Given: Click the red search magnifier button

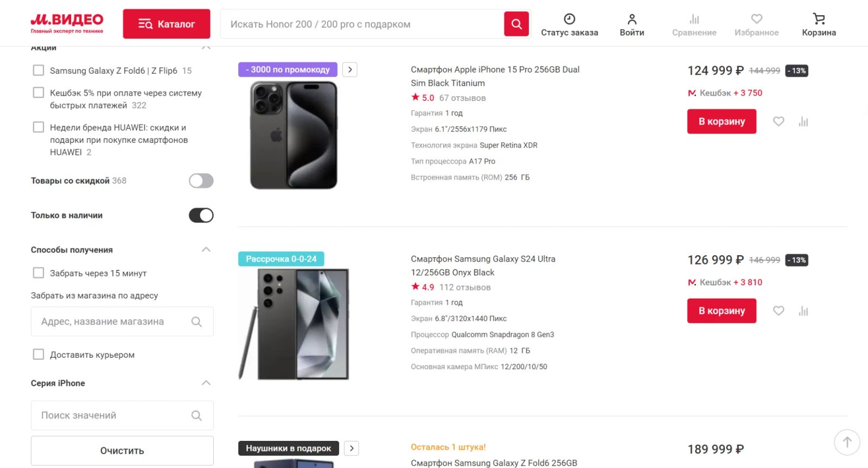Looking at the screenshot, I should pyautogui.click(x=516, y=24).
